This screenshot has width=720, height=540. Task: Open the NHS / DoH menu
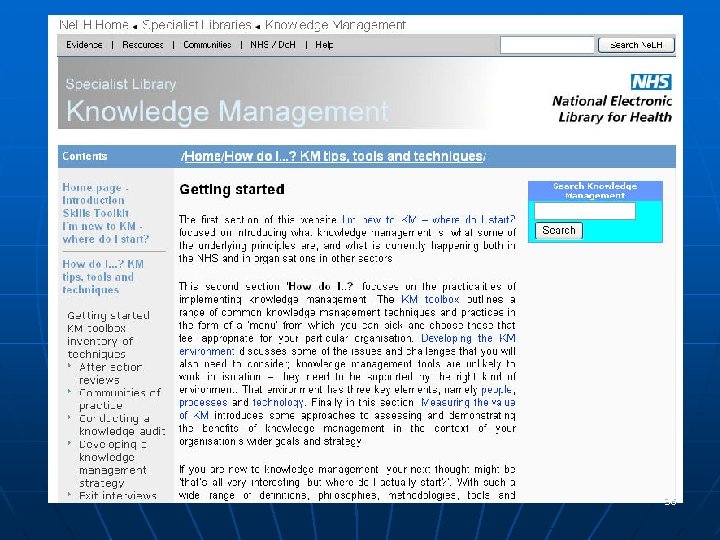273,45
